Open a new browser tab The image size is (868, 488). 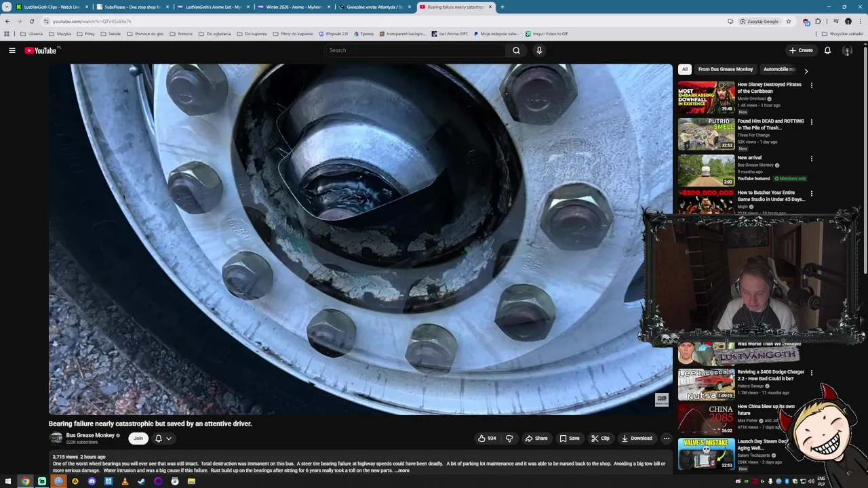[502, 7]
